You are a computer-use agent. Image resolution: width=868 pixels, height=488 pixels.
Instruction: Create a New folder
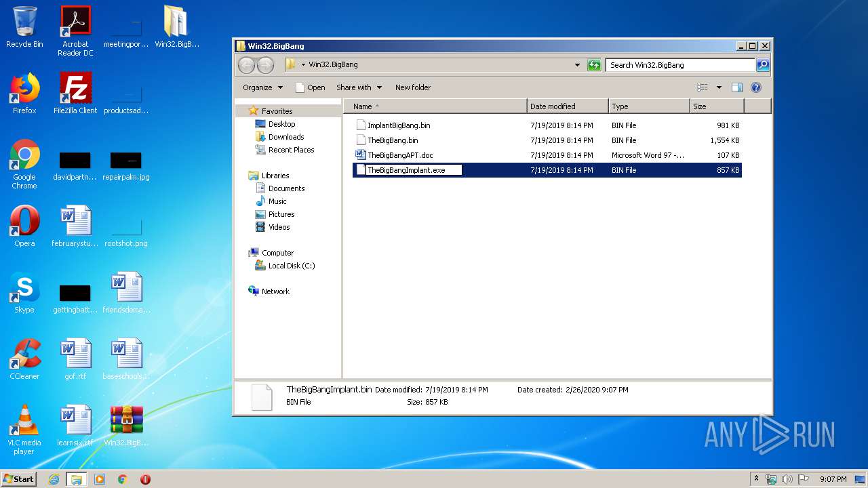point(413,87)
